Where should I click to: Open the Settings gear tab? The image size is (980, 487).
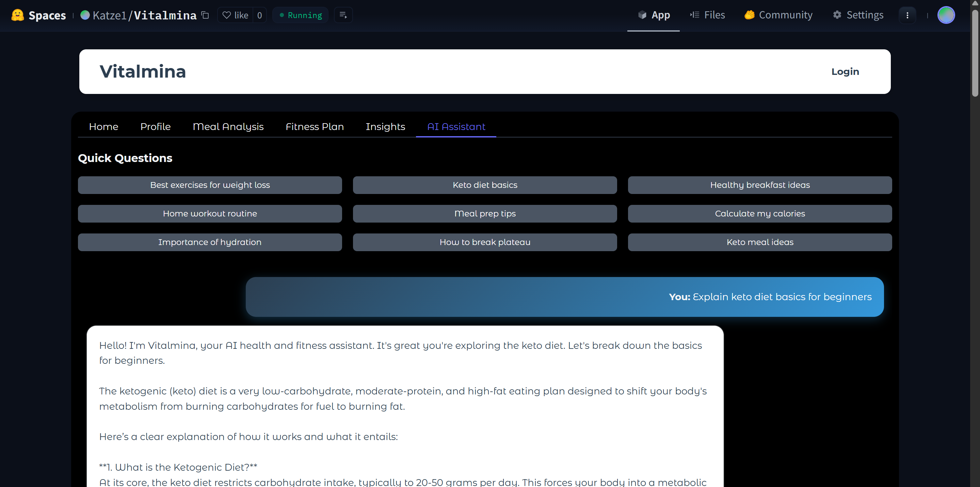click(858, 15)
